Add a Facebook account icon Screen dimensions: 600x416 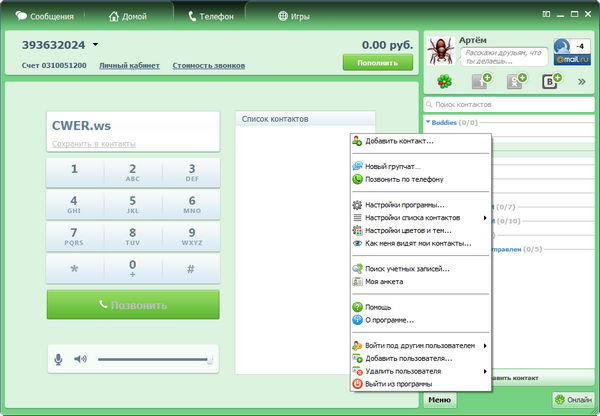click(481, 81)
